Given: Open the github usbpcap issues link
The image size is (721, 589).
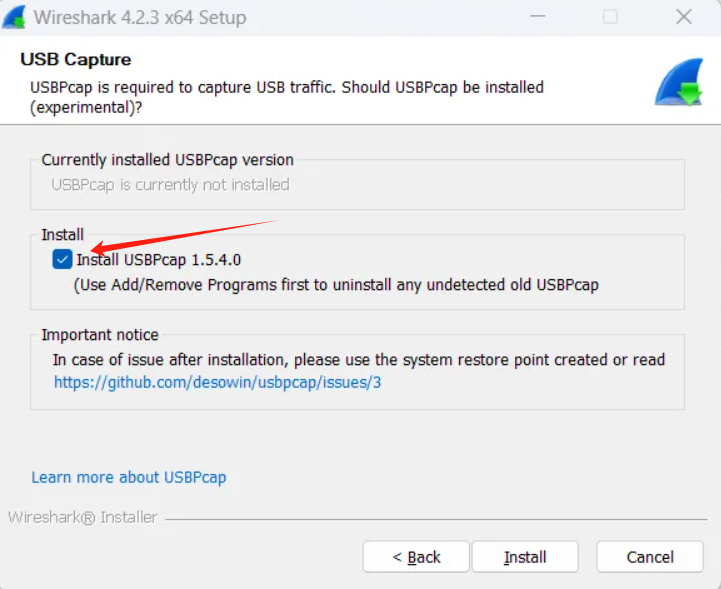Looking at the screenshot, I should 217,382.
